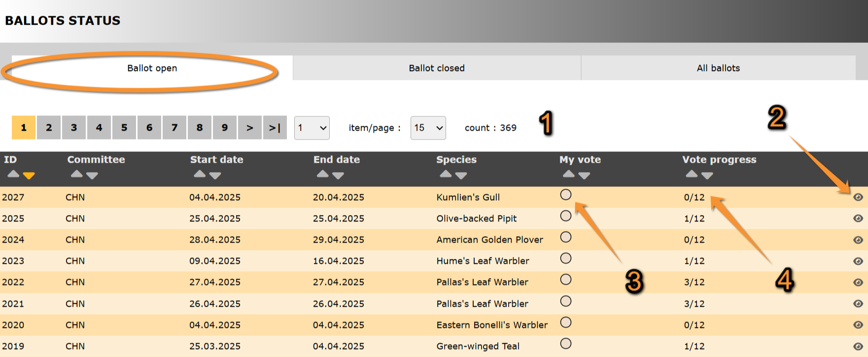868x357 pixels.
Task: Sort Start date column descending
Action: click(x=215, y=176)
